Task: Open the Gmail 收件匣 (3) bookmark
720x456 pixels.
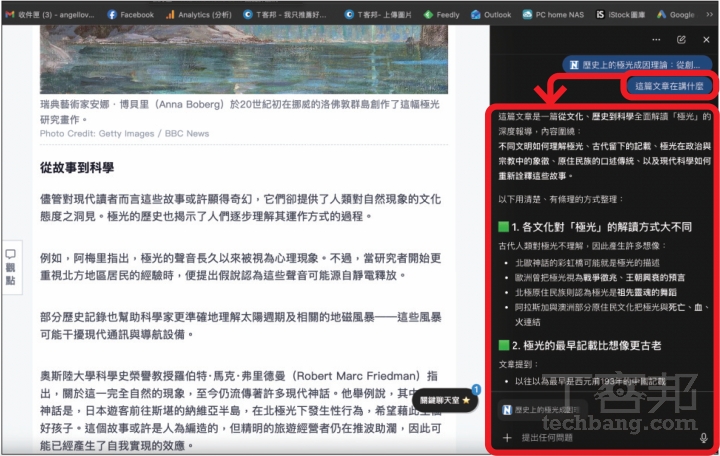Action: (50, 15)
